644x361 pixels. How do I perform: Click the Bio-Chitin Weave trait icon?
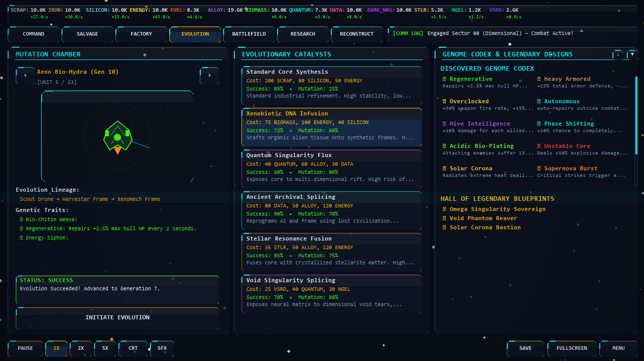pyautogui.click(x=21, y=220)
